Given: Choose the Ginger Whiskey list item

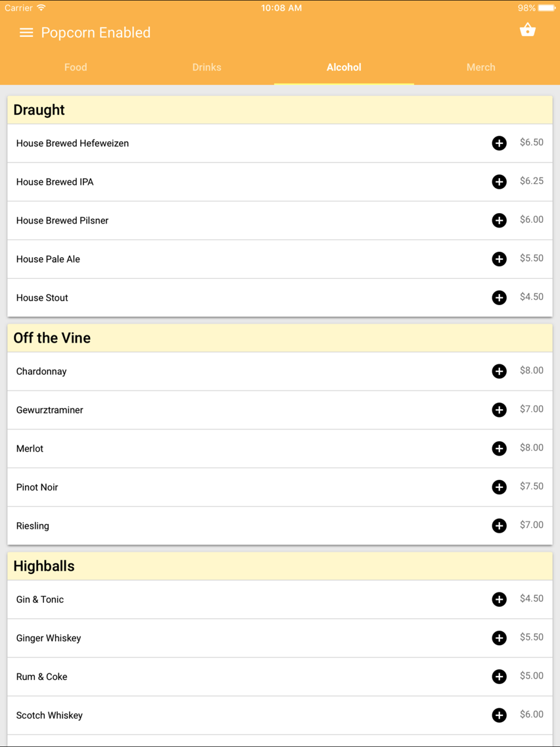Looking at the screenshot, I should point(280,638).
